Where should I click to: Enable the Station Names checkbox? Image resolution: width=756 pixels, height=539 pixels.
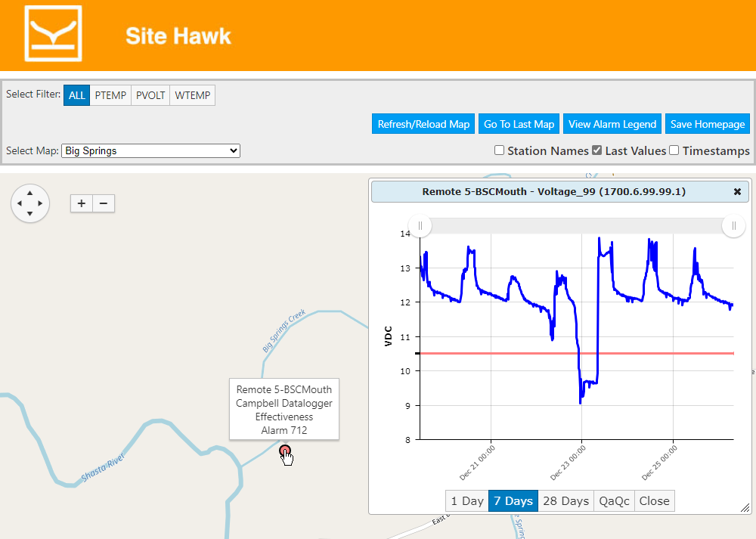[x=500, y=150]
